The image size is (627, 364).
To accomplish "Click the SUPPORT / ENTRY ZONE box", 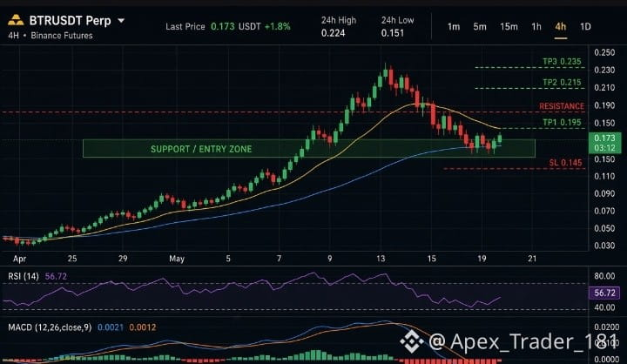I will click(308, 148).
